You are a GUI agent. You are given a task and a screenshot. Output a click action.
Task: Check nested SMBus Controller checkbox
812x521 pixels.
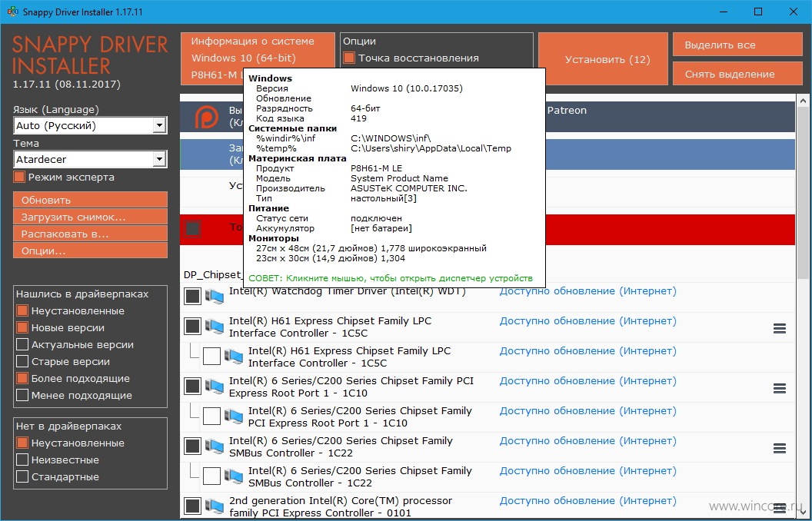coord(211,476)
